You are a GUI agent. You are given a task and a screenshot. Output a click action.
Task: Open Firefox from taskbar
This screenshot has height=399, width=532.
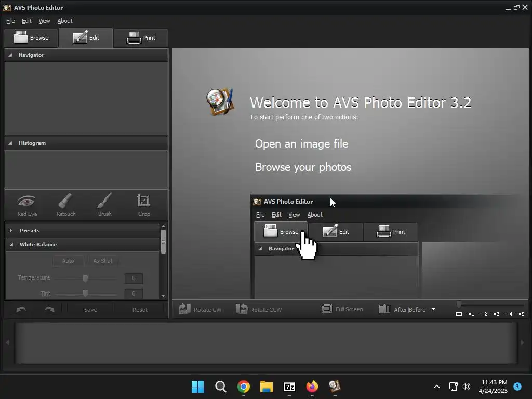pos(312,387)
